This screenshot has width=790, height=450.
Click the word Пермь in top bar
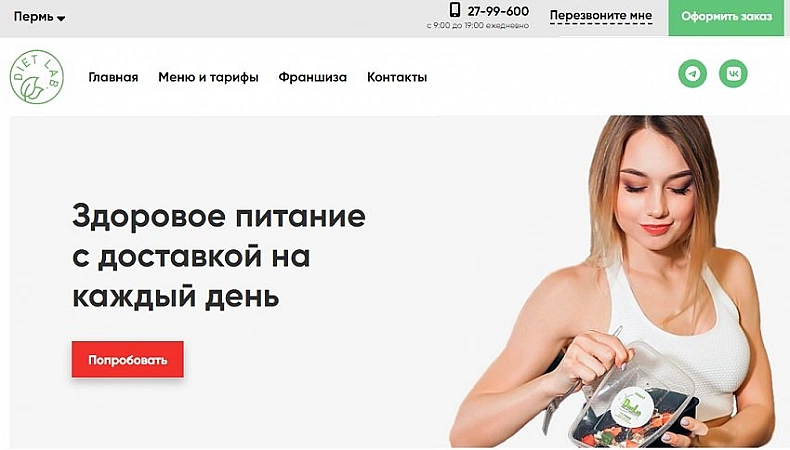[33, 17]
